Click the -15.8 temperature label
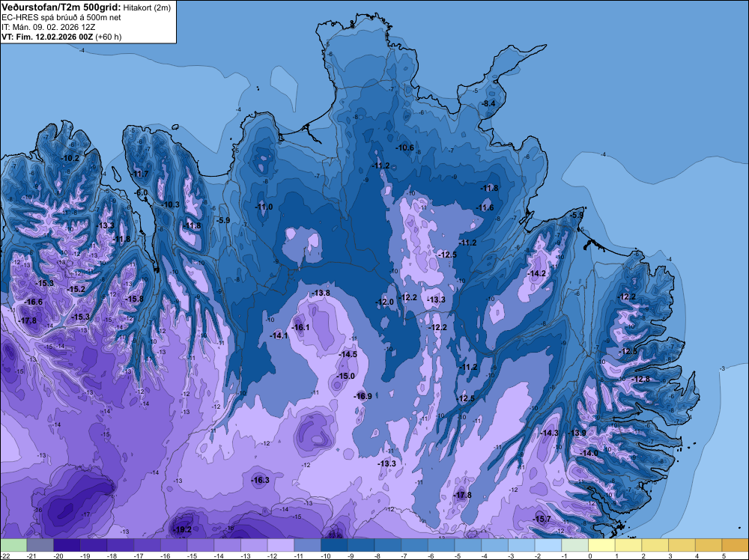Screen dimensions: 749x560 point(134,299)
